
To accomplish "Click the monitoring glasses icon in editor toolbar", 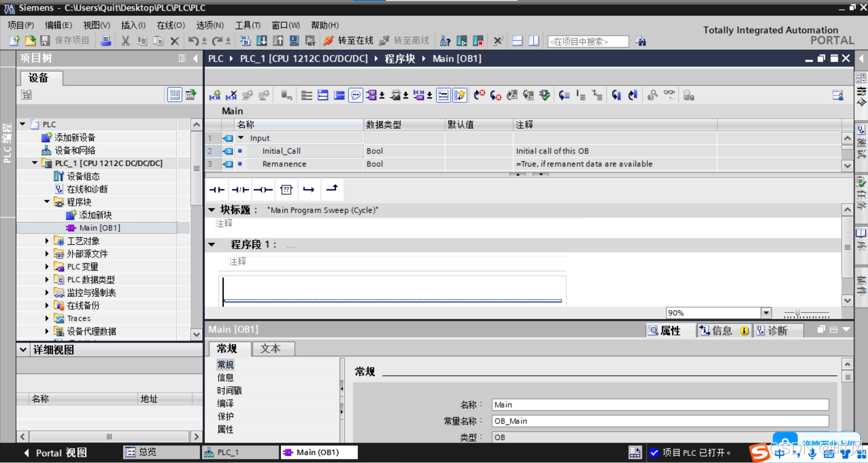I will (x=669, y=95).
